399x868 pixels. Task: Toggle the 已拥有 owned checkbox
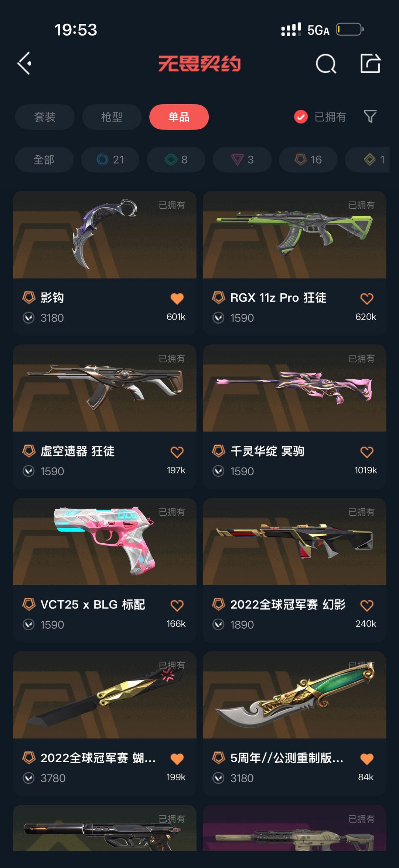tap(301, 117)
